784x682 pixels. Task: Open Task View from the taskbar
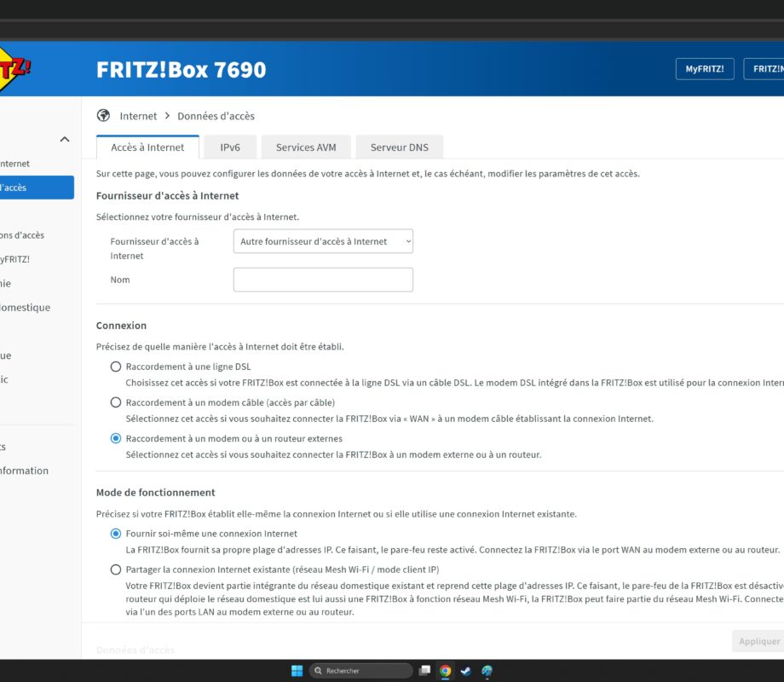point(424,671)
